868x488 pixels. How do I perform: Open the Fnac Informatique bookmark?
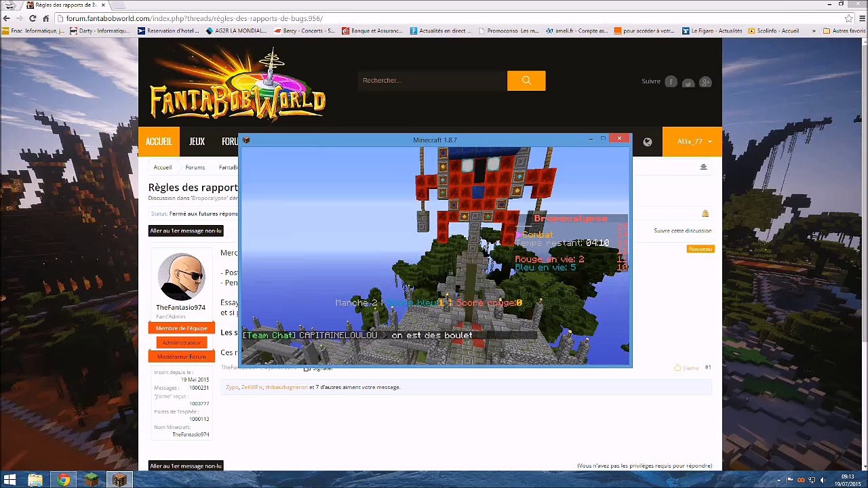(34, 30)
